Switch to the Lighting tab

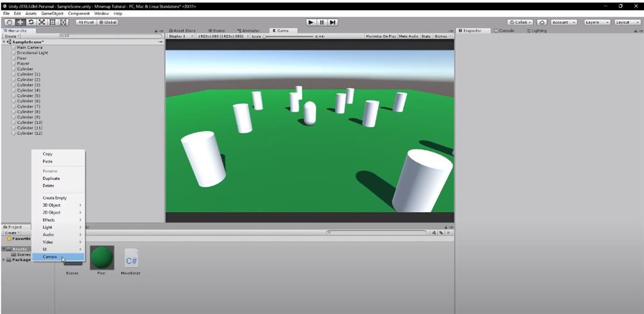[537, 31]
